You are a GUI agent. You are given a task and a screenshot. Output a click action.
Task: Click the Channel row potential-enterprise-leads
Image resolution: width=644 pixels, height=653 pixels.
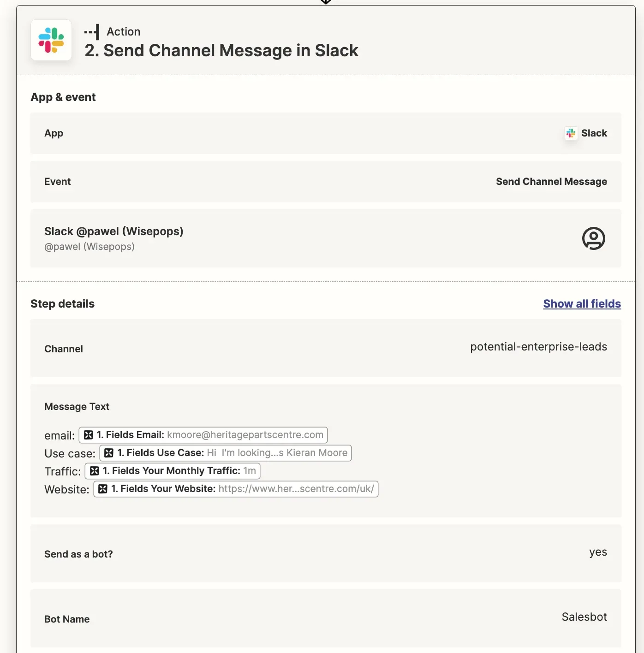coord(326,348)
